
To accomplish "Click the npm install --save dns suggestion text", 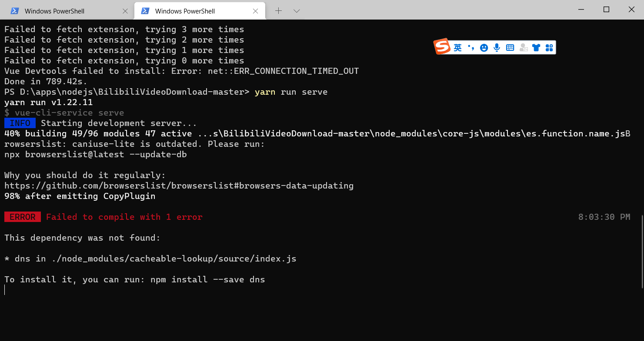I will point(207,279).
